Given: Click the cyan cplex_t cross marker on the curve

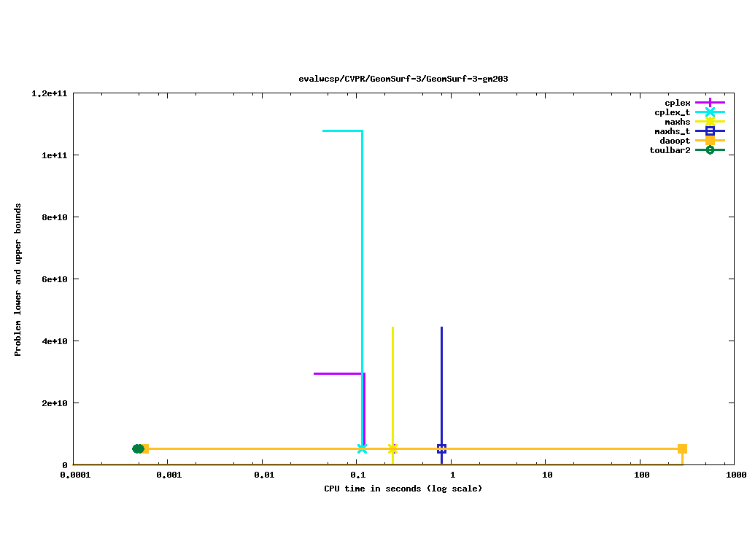Looking at the screenshot, I should coord(362,448).
